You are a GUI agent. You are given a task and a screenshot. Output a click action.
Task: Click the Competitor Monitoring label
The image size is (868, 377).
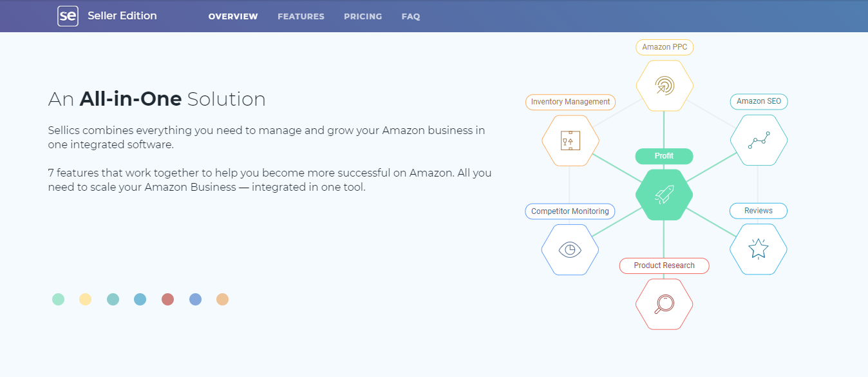point(570,211)
